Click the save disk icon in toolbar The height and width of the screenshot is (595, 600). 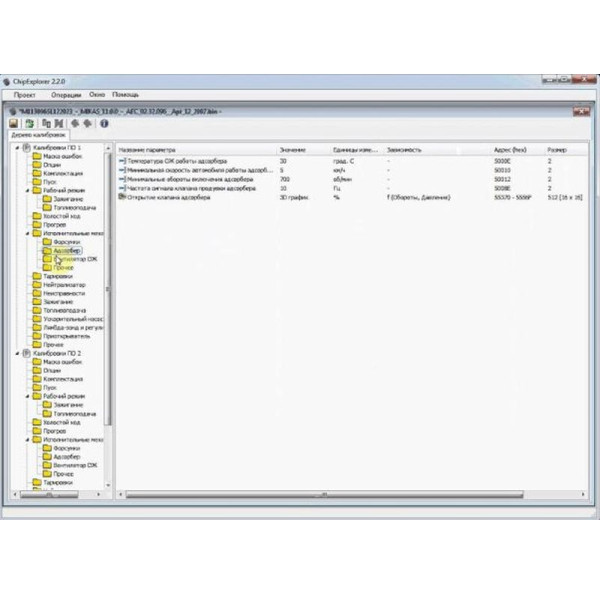click(16, 123)
